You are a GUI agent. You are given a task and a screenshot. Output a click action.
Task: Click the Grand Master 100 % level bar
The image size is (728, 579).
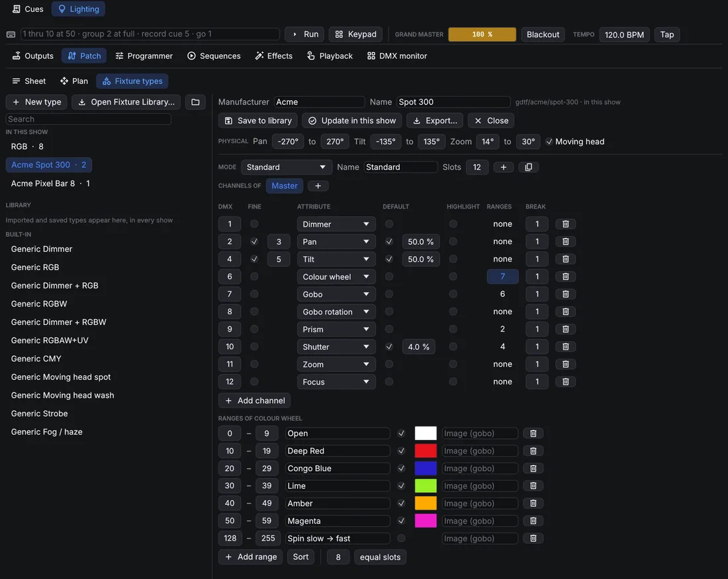coord(482,34)
